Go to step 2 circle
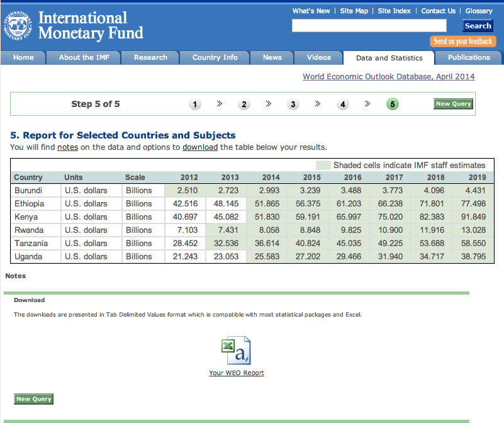The width and height of the screenshot is (504, 423). pyautogui.click(x=244, y=104)
